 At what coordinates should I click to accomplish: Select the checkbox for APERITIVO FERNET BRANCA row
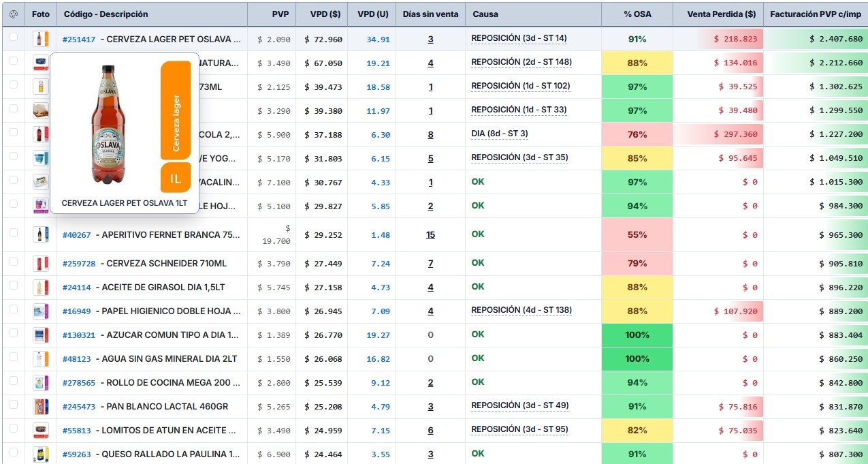click(14, 233)
